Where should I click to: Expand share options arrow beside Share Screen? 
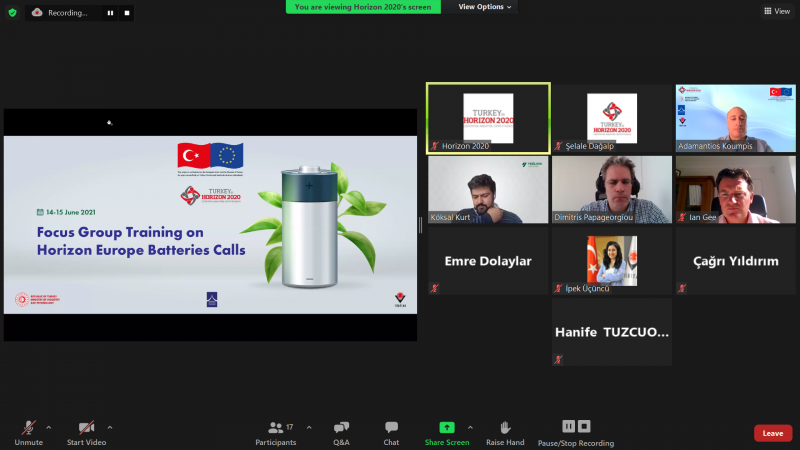tap(470, 428)
